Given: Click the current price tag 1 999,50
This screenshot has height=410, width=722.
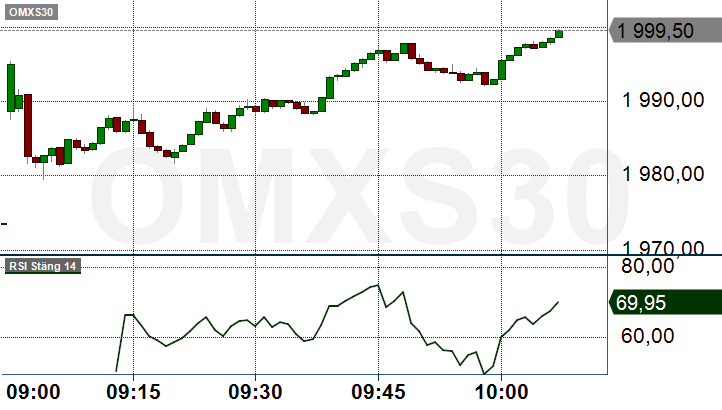Looking at the screenshot, I should pos(665,31).
